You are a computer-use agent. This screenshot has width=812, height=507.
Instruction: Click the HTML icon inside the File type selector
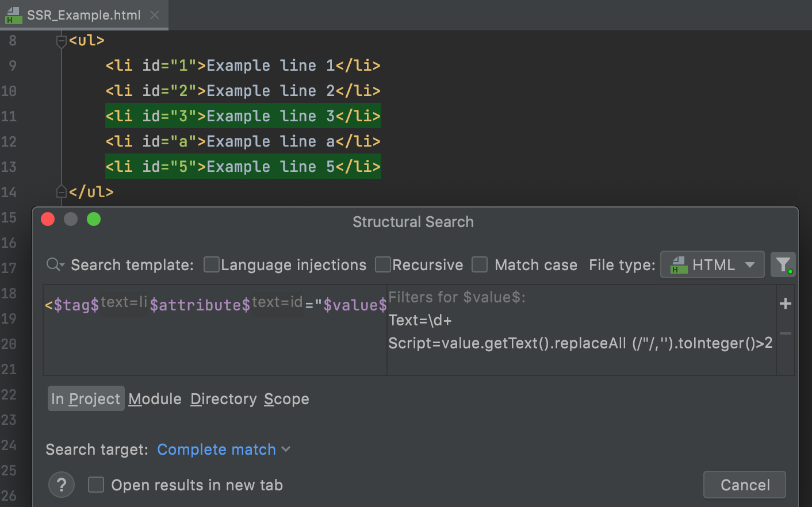click(x=679, y=264)
